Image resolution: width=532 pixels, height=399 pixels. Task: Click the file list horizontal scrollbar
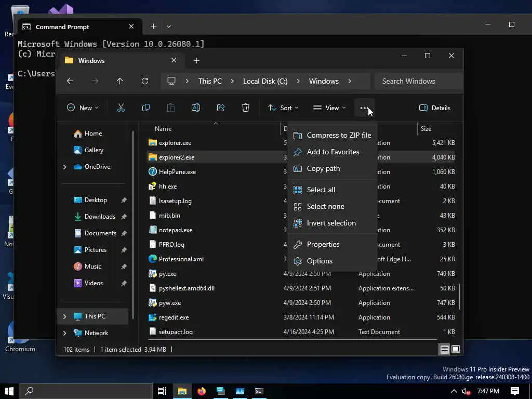click(292, 339)
